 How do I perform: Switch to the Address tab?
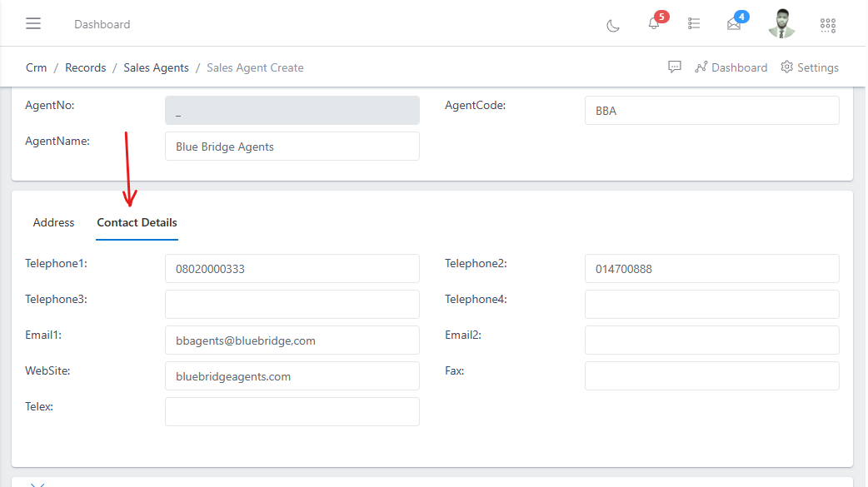(53, 222)
